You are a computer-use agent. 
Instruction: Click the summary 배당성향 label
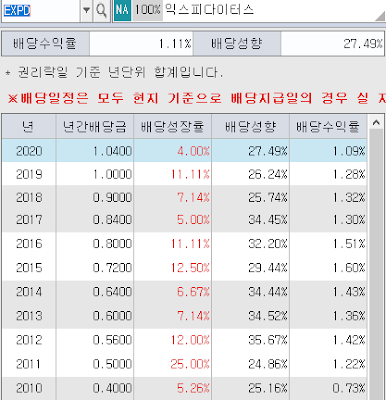(237, 44)
